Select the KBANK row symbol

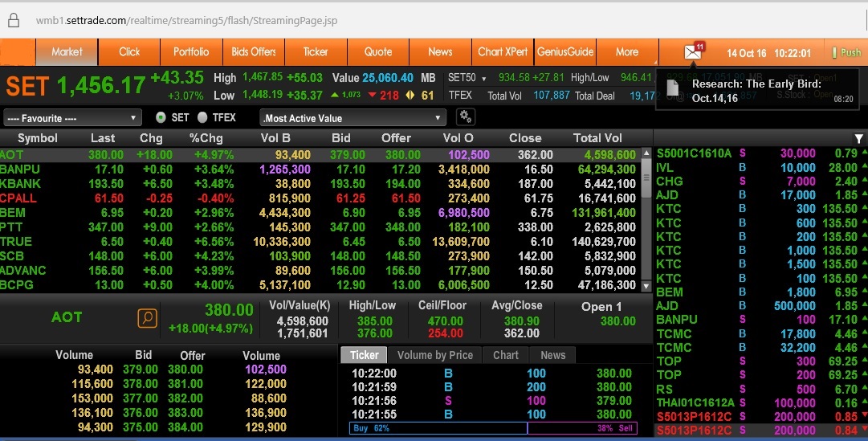coord(20,184)
